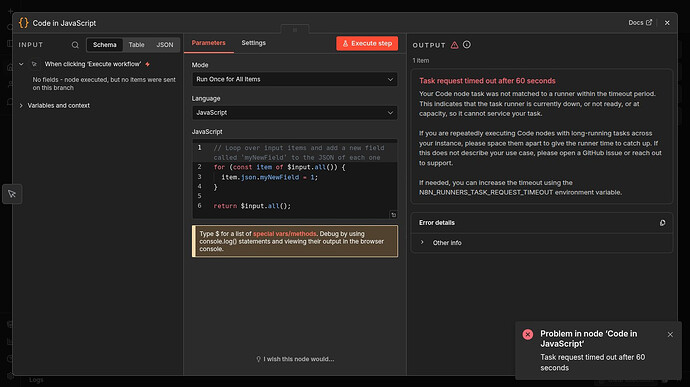Click 'I wish this node would...' link
The image size is (690, 387).
coord(295,359)
